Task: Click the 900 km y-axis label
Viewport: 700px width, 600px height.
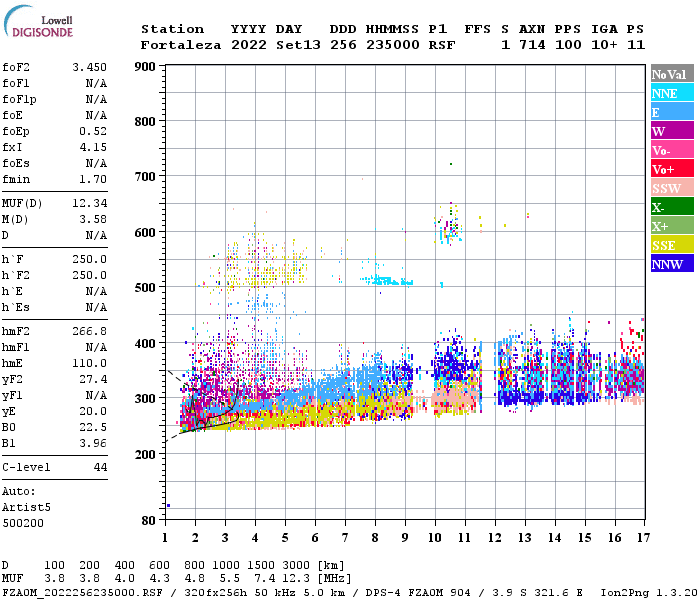Action: [145, 67]
